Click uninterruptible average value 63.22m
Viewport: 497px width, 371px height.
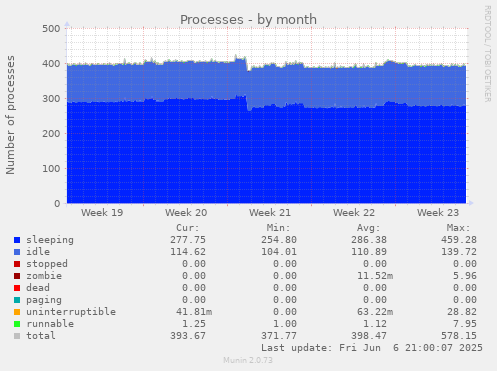(375, 312)
